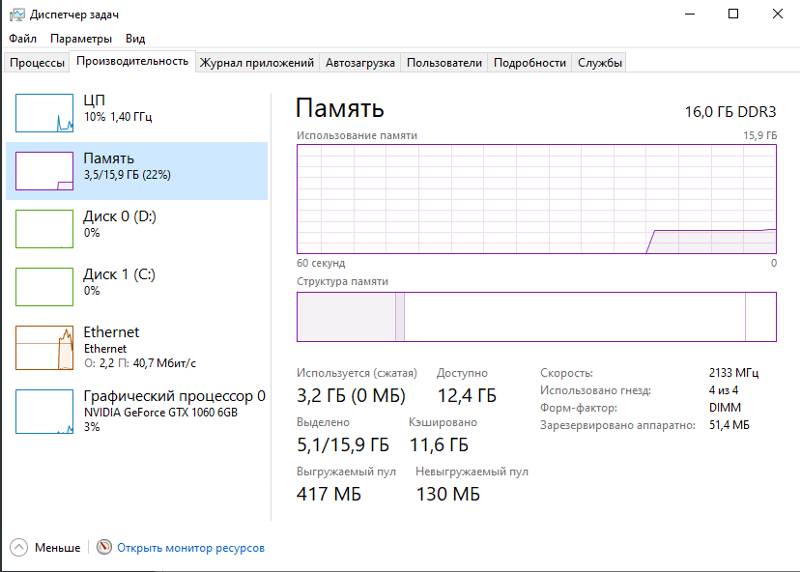
Task: Click 3,5/15,9 ГБ (22%) text
Action: point(127,175)
